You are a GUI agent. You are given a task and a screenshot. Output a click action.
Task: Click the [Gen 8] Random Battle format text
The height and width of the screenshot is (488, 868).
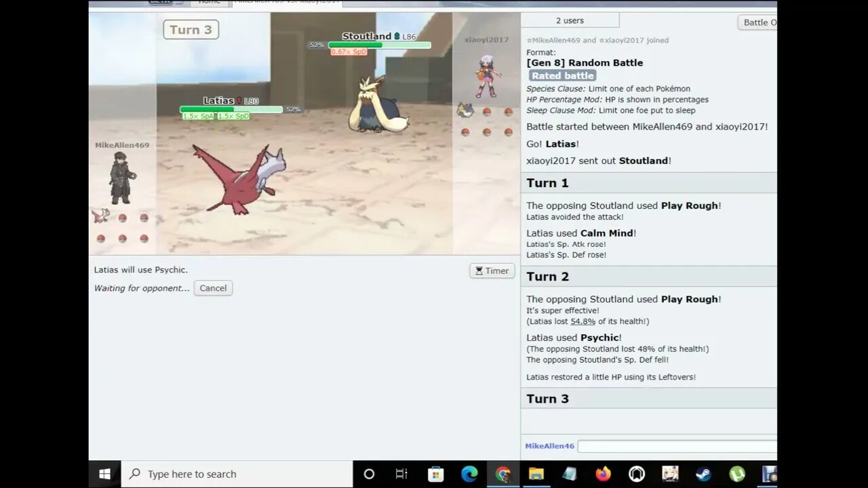pos(585,62)
